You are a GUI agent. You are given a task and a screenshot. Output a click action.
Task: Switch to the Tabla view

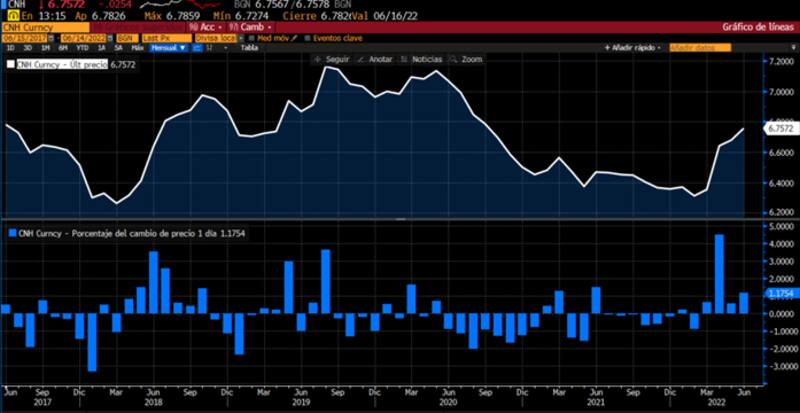(249, 47)
